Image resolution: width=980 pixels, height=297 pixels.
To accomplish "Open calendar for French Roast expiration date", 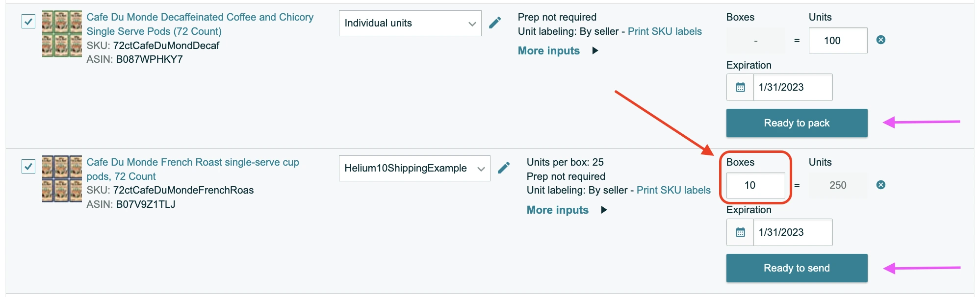I will click(x=740, y=232).
